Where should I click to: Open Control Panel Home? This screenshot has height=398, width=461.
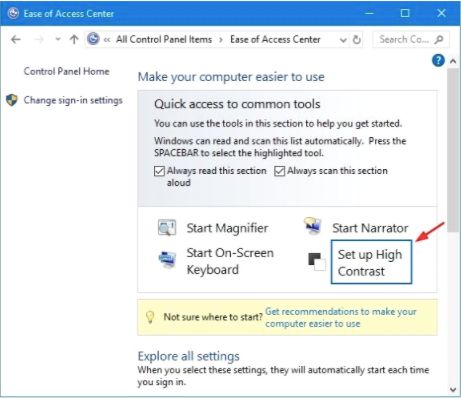66,71
